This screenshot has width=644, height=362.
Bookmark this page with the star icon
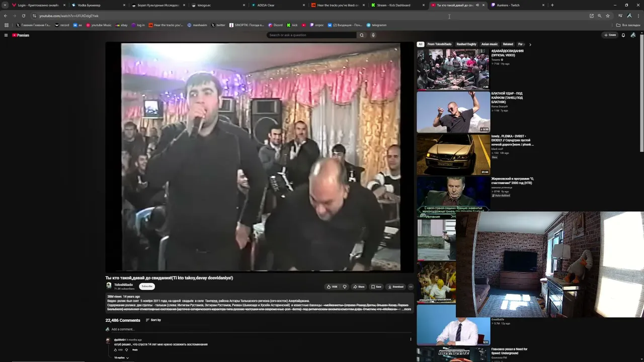[x=608, y=16]
